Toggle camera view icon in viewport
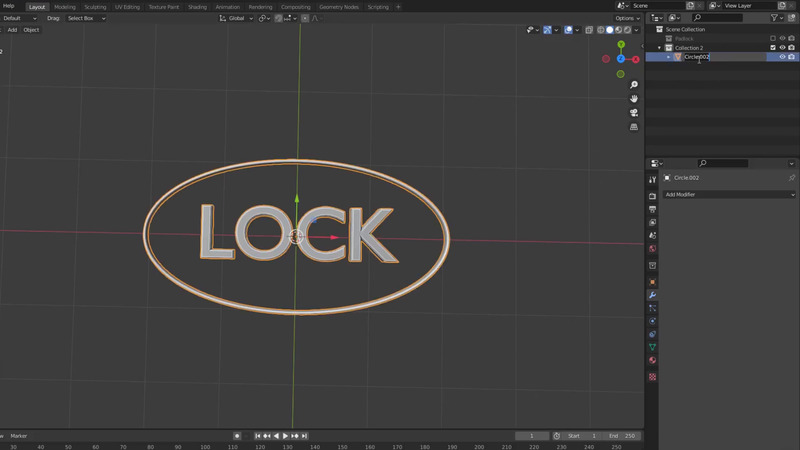The height and width of the screenshot is (450, 800). click(634, 113)
